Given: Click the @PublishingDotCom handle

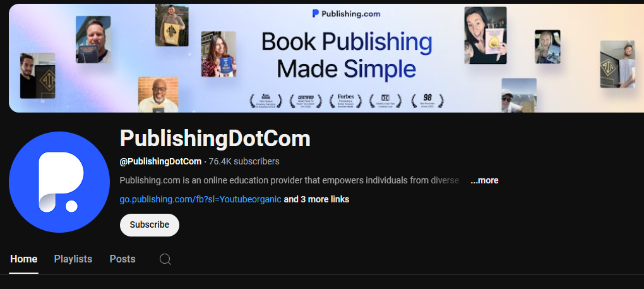Looking at the screenshot, I should coord(160,161).
